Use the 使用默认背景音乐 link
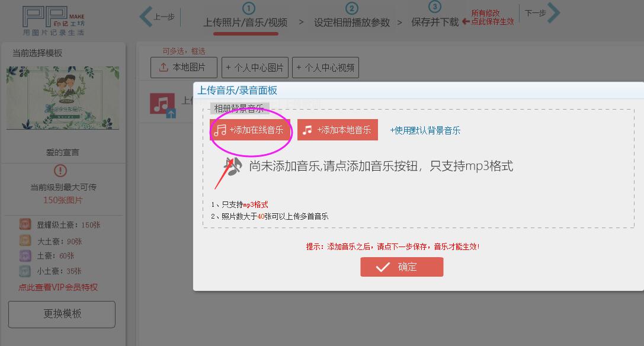 click(x=425, y=130)
